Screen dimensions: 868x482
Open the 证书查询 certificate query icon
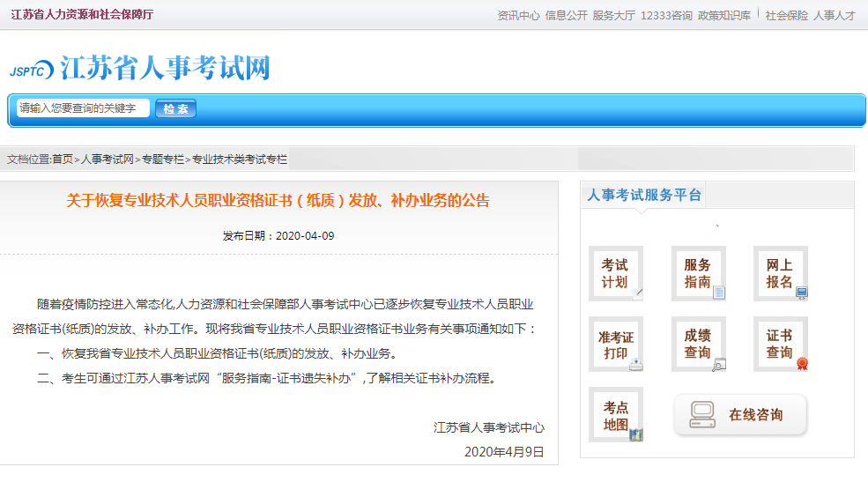tap(780, 345)
